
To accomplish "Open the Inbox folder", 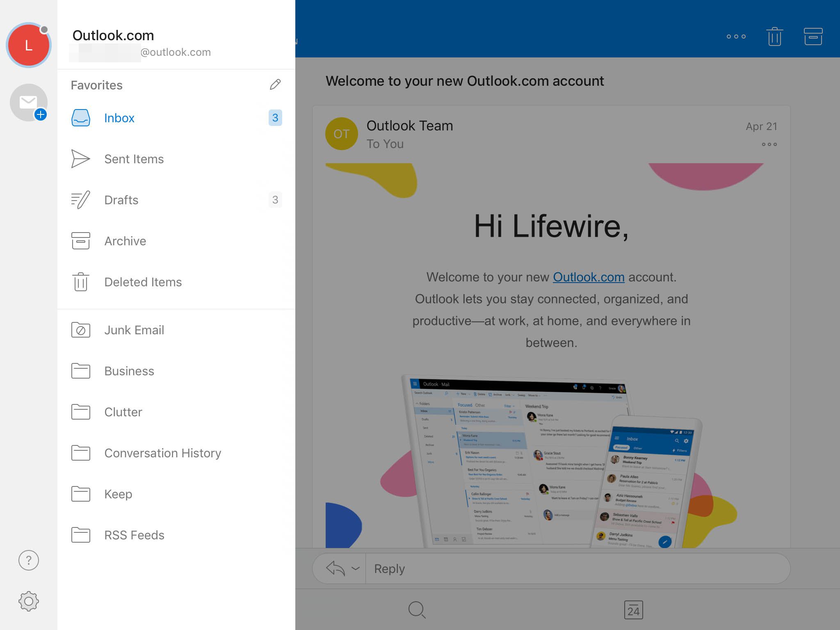I will (x=176, y=118).
